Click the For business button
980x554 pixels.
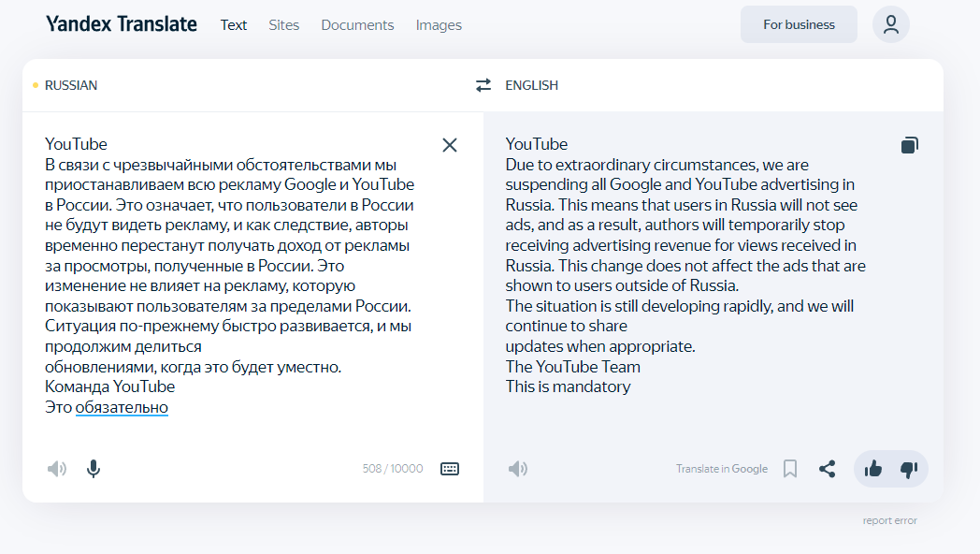click(x=799, y=25)
